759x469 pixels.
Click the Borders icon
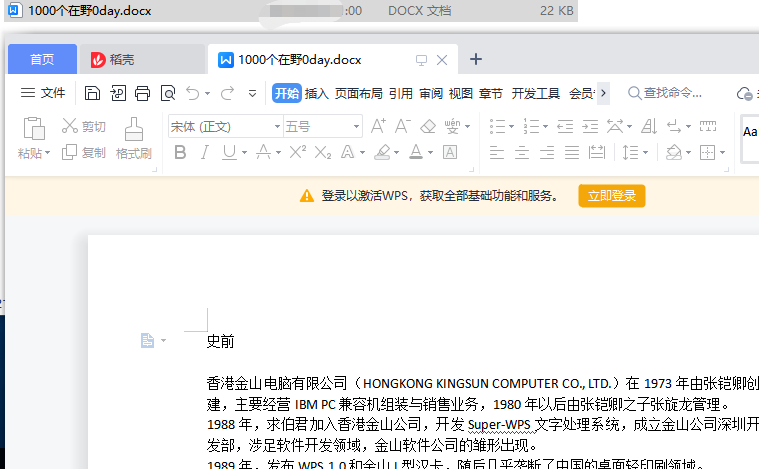(707, 152)
